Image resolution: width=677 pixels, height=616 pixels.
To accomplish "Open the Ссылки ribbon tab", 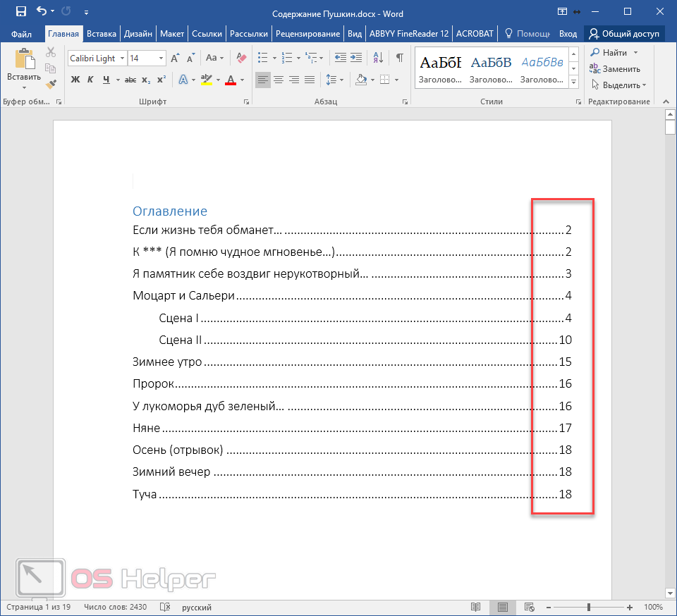I will 207,33.
